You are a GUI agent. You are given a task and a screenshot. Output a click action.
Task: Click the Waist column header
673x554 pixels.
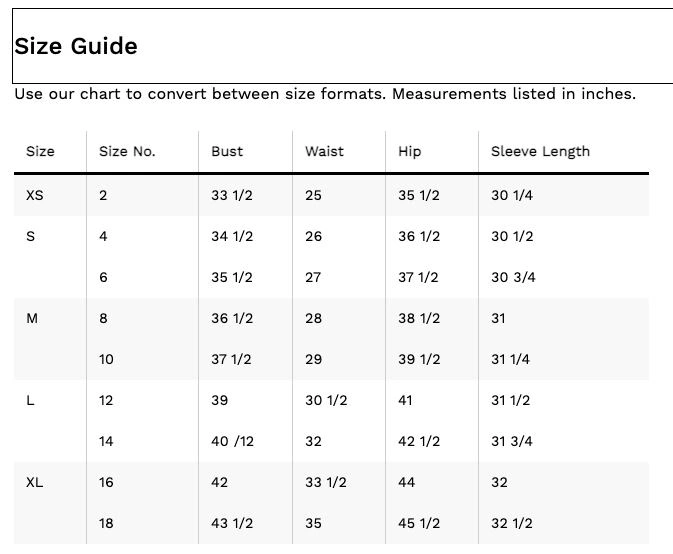pyautogui.click(x=324, y=152)
